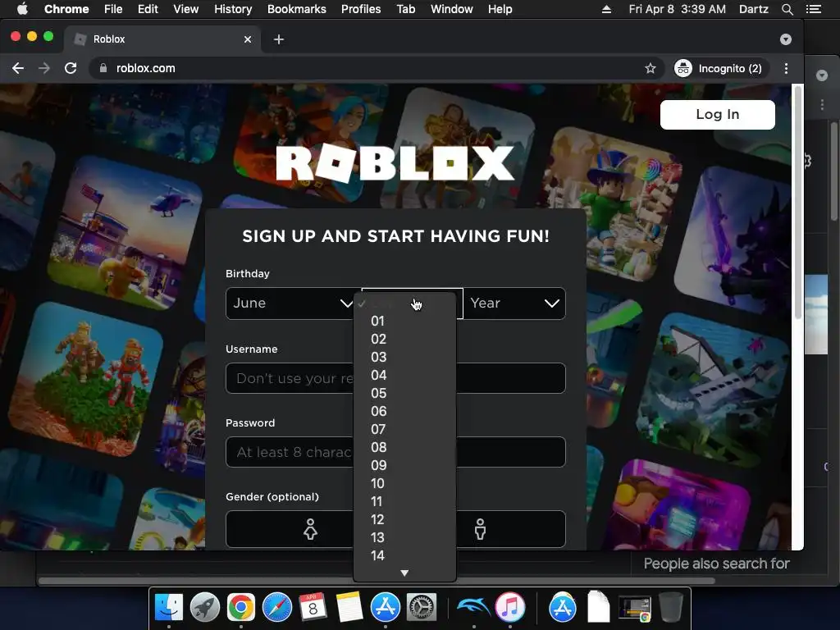This screenshot has width=840, height=630.
Task: Choose day 14 from the list
Action: click(404, 555)
